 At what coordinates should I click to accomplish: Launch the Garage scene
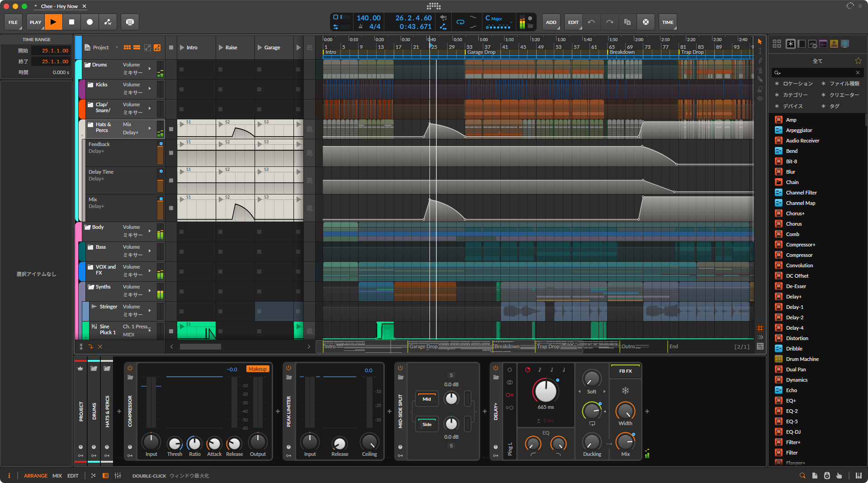pos(259,47)
